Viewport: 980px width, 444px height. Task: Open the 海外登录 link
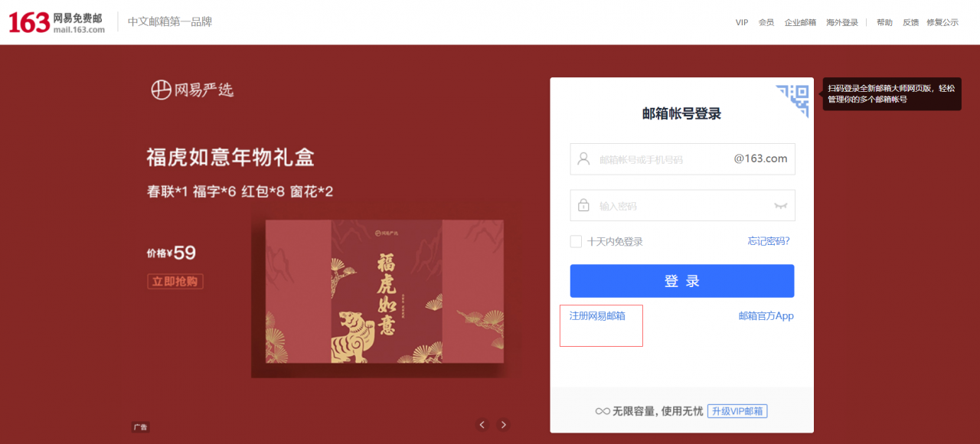pyautogui.click(x=842, y=23)
